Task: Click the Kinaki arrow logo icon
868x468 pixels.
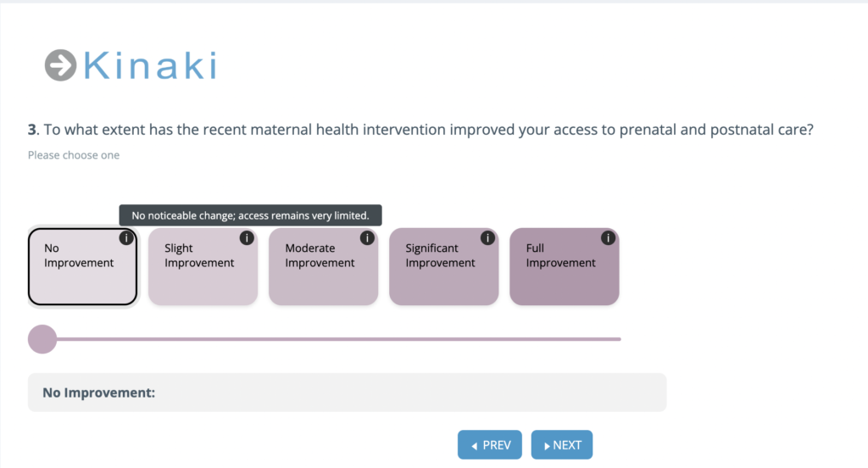Action: [60, 65]
